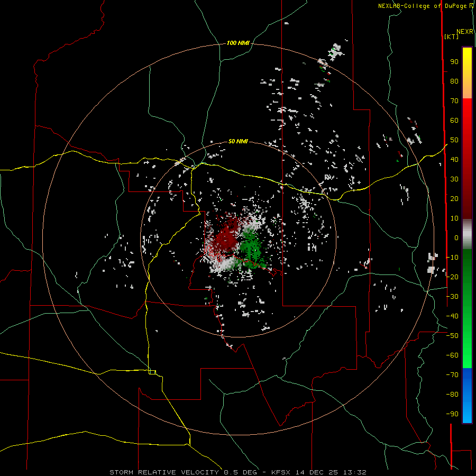Click the -50 value on velocity scale
The image size is (476, 476).
point(452,336)
